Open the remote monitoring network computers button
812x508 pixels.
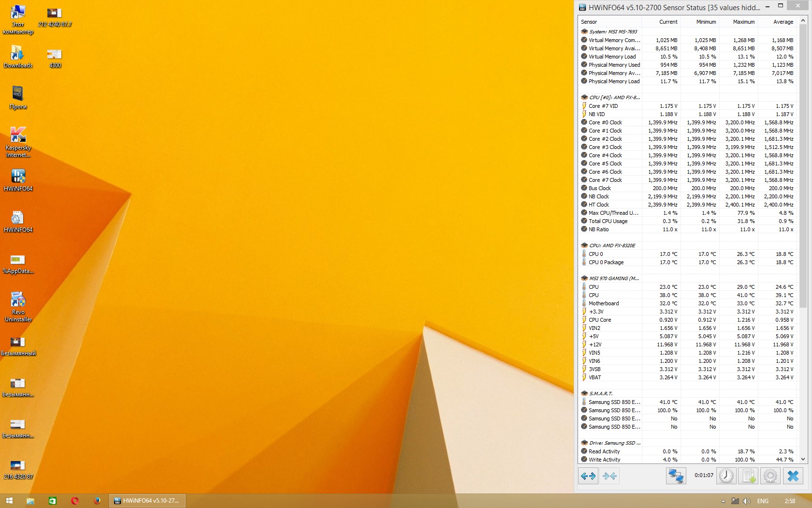pyautogui.click(x=676, y=476)
